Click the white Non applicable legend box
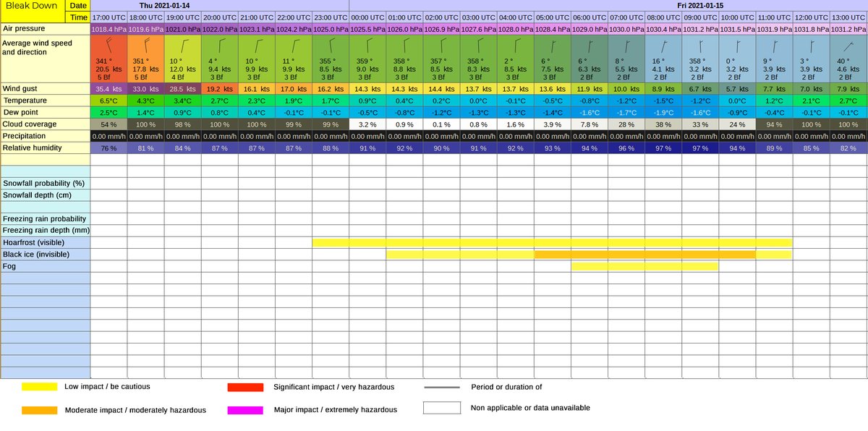Viewport: 868px width, 431px height. click(442, 409)
